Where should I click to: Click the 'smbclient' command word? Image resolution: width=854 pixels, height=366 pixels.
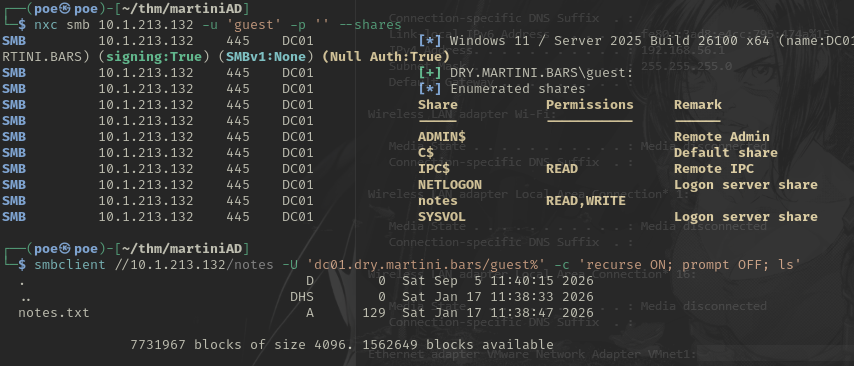(x=70, y=265)
